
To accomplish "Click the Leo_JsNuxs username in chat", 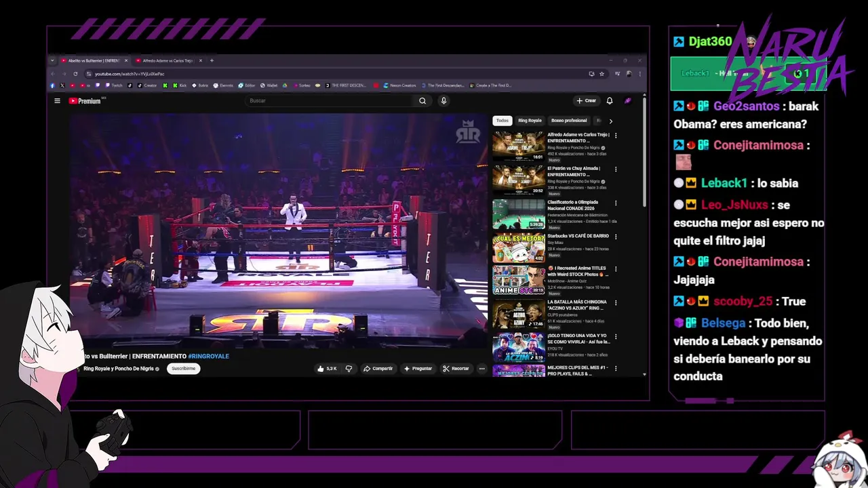I will point(734,205).
